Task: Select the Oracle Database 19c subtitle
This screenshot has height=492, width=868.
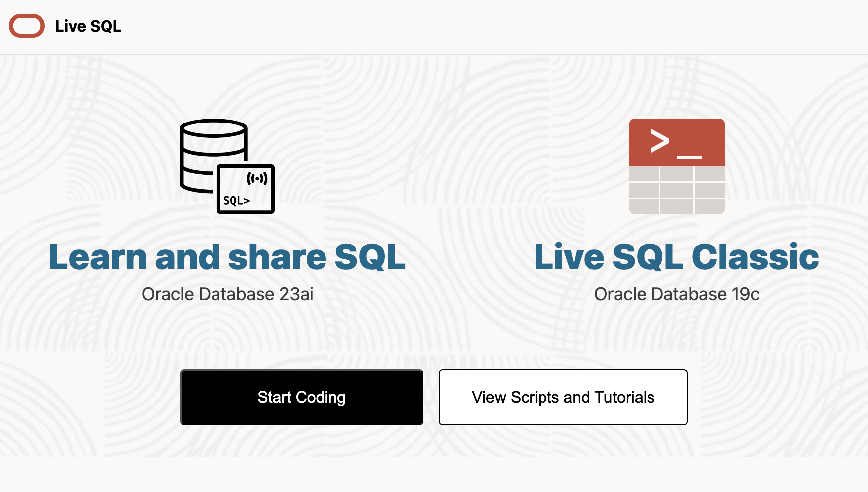Action: pyautogui.click(x=676, y=294)
